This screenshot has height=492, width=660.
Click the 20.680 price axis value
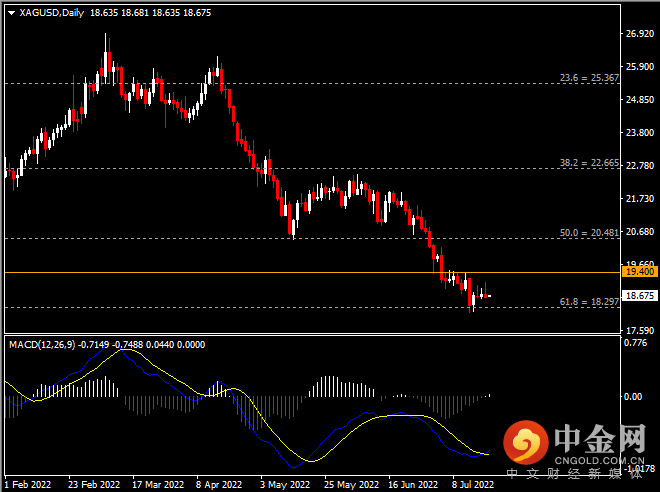(x=640, y=232)
